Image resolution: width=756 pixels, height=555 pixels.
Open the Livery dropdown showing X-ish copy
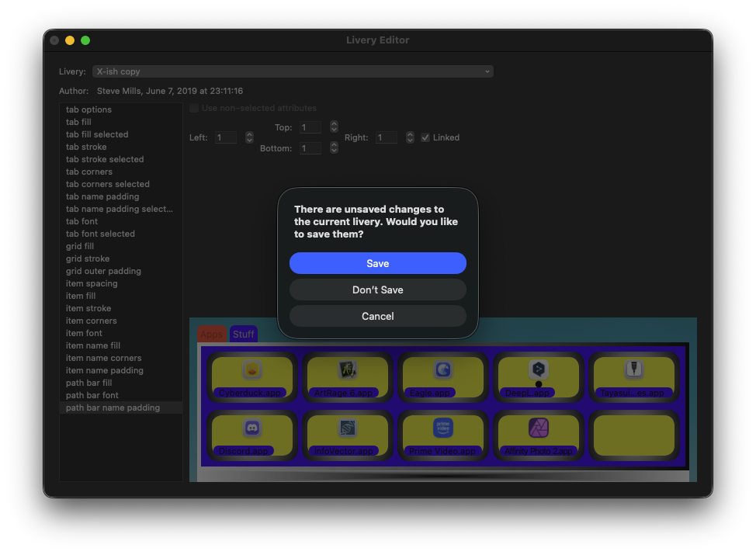(x=293, y=71)
